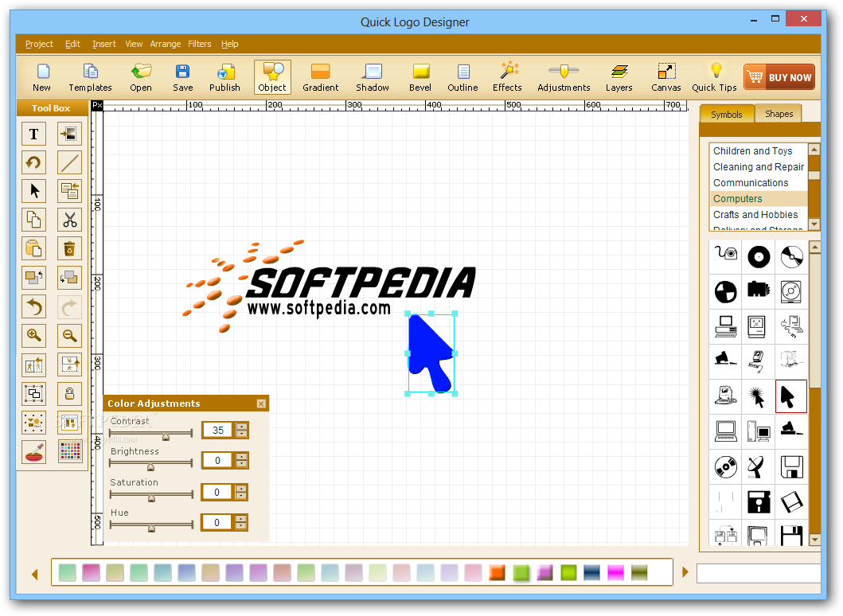Click New in the toolbar
843x616 pixels.
tap(42, 77)
